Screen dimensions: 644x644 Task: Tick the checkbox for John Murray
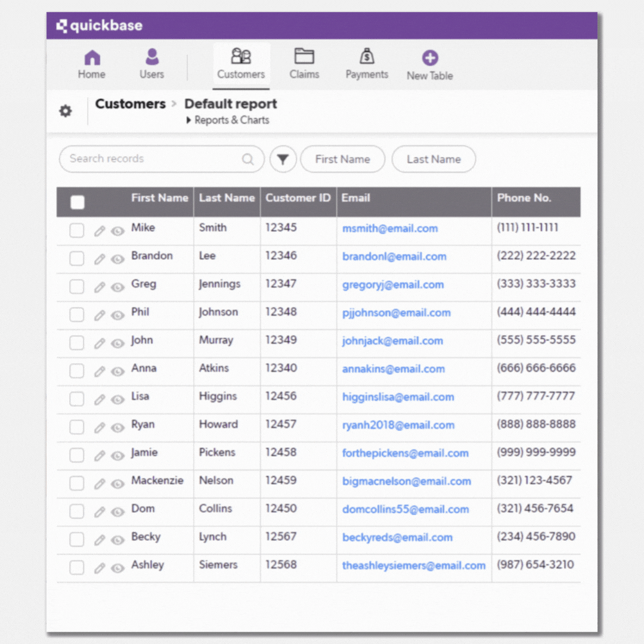pyautogui.click(x=77, y=343)
